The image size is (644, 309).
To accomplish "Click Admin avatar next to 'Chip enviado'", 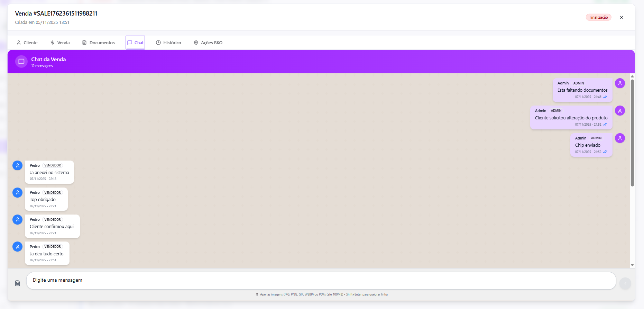I will coord(620,138).
